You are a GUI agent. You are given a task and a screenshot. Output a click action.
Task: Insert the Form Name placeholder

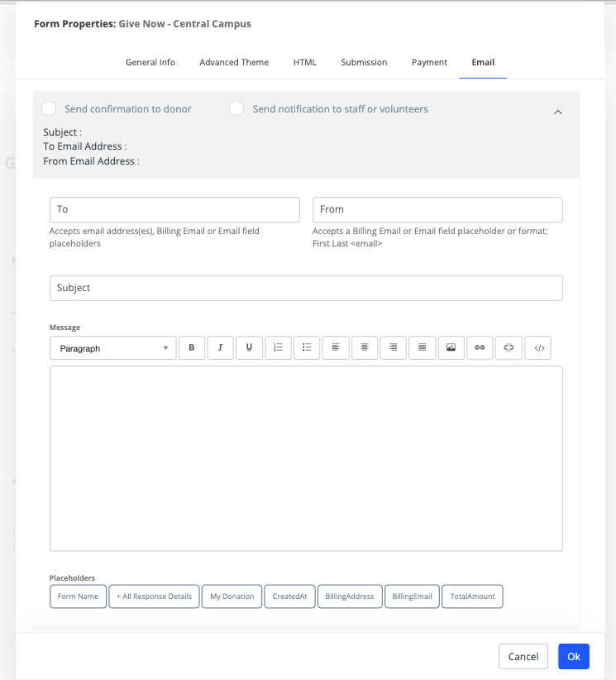pos(78,596)
